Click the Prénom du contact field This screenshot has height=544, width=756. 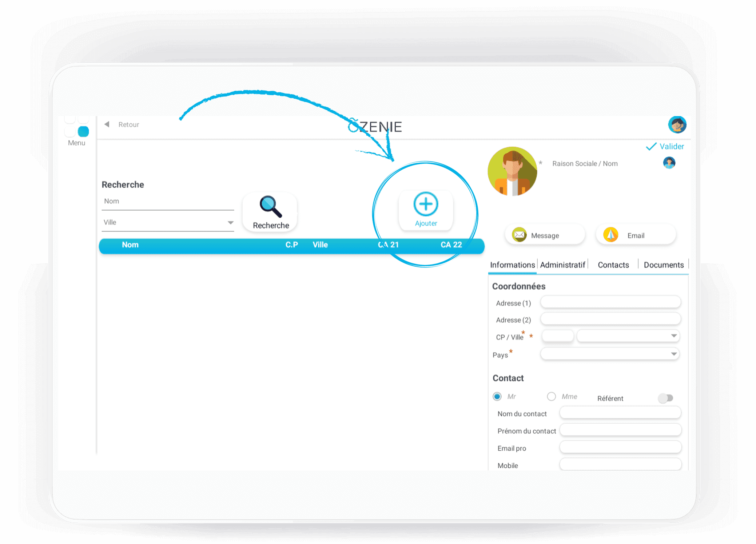[620, 430]
